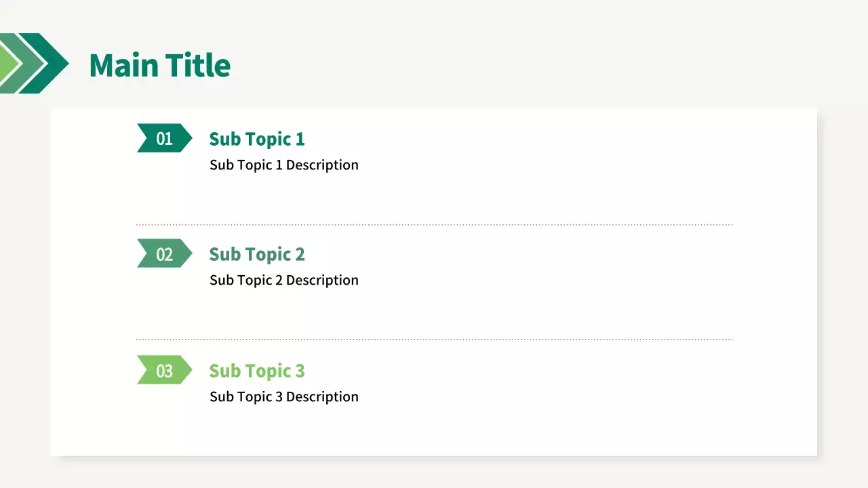
Task: Click the 'Sub Topic 2' heading text
Action: coord(256,254)
